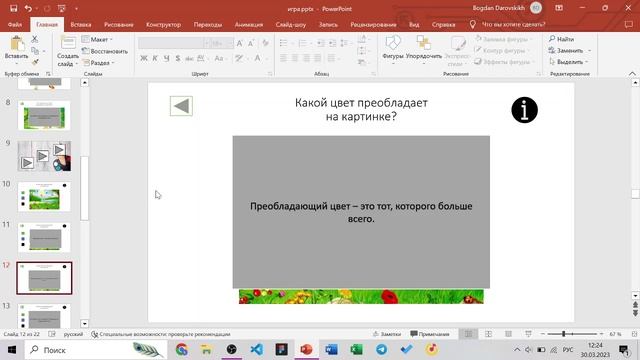Viewport: 640px width, 360px height.
Task: Open the Упорядочить arrange menu
Action: tap(424, 49)
